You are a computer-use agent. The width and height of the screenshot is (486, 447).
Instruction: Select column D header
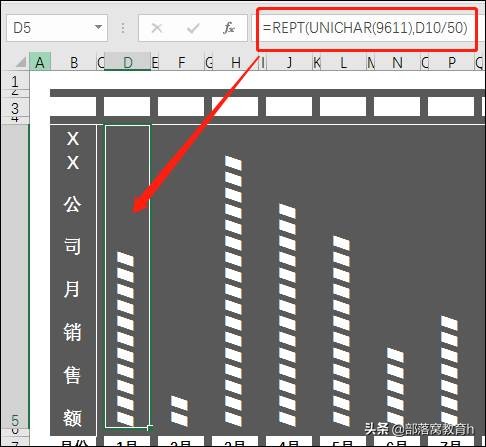(x=127, y=61)
